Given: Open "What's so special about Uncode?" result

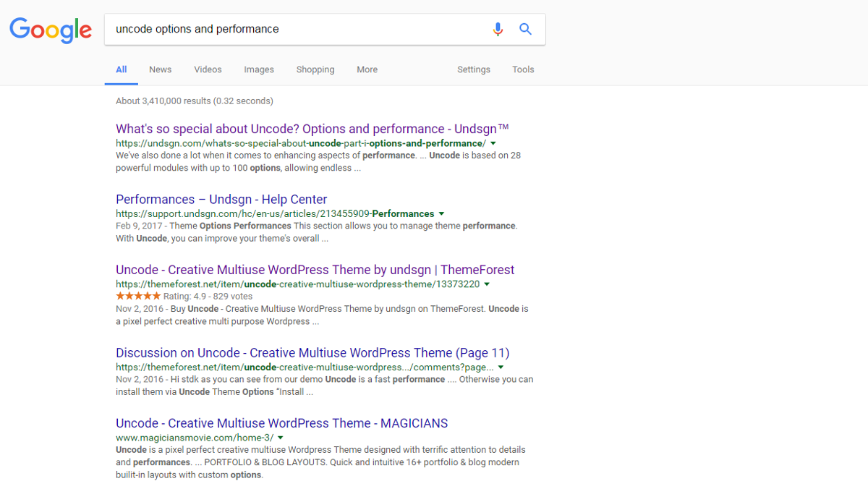Looking at the screenshot, I should tap(312, 129).
